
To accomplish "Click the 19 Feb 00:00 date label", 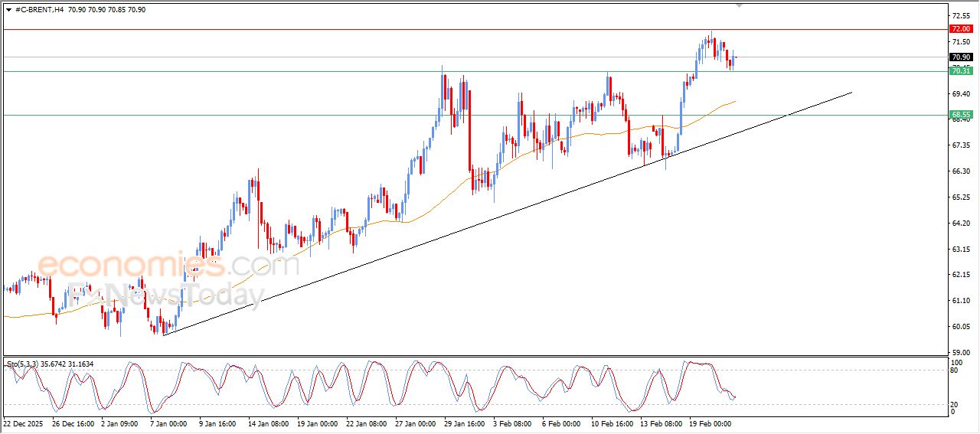I will [x=710, y=423].
